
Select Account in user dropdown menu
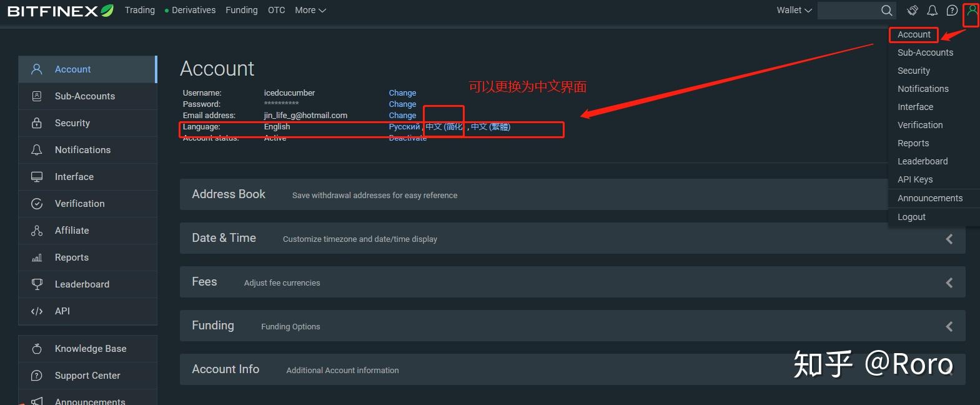914,34
